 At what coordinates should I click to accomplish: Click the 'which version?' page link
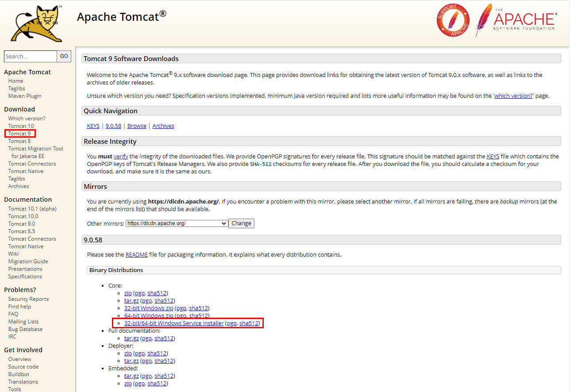point(513,96)
